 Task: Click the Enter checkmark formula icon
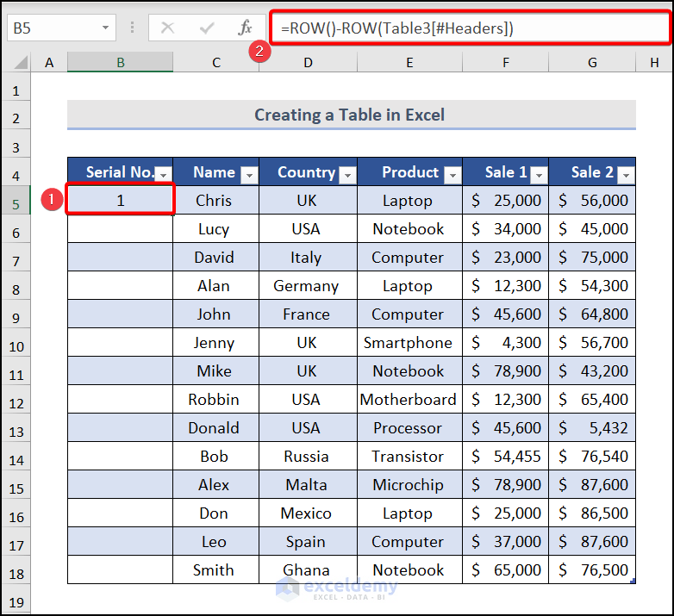[207, 28]
